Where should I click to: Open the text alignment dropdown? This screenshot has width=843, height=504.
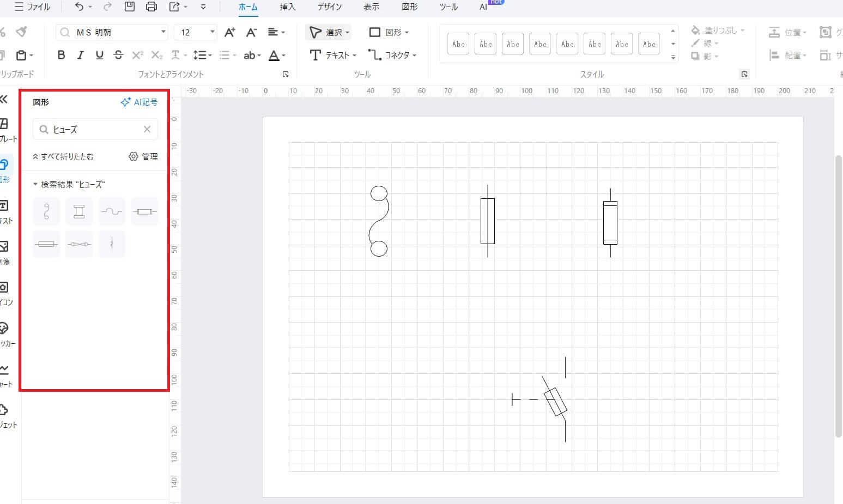[276, 32]
